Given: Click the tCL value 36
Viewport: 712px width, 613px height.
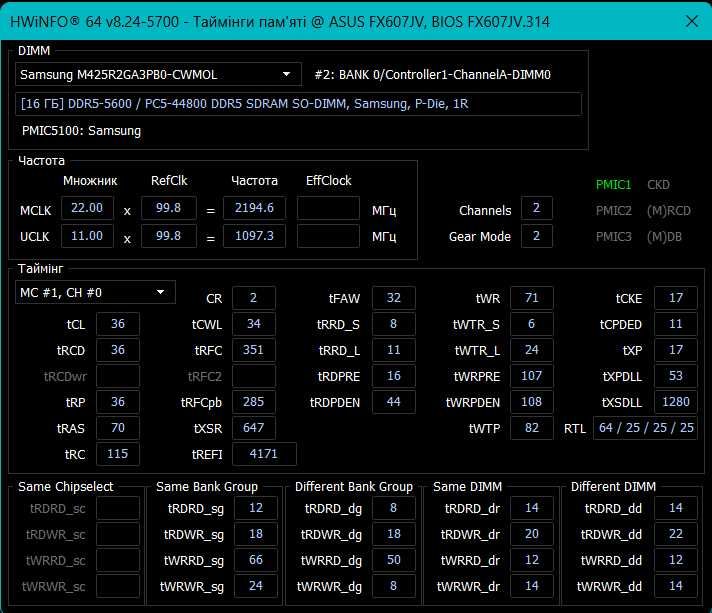Looking at the screenshot, I should 118,324.
